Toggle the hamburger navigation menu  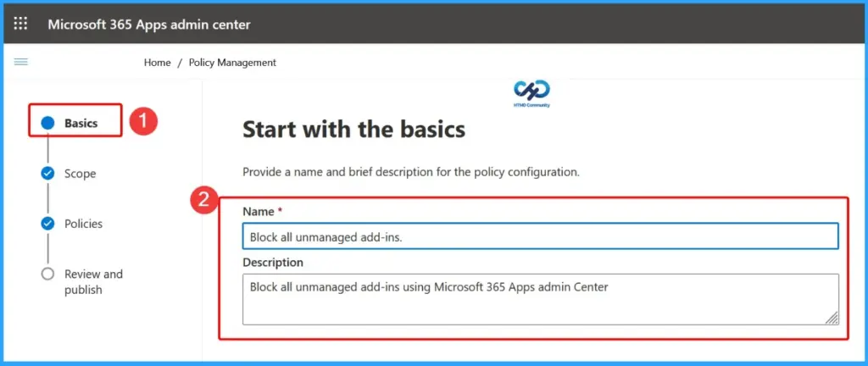(20, 62)
